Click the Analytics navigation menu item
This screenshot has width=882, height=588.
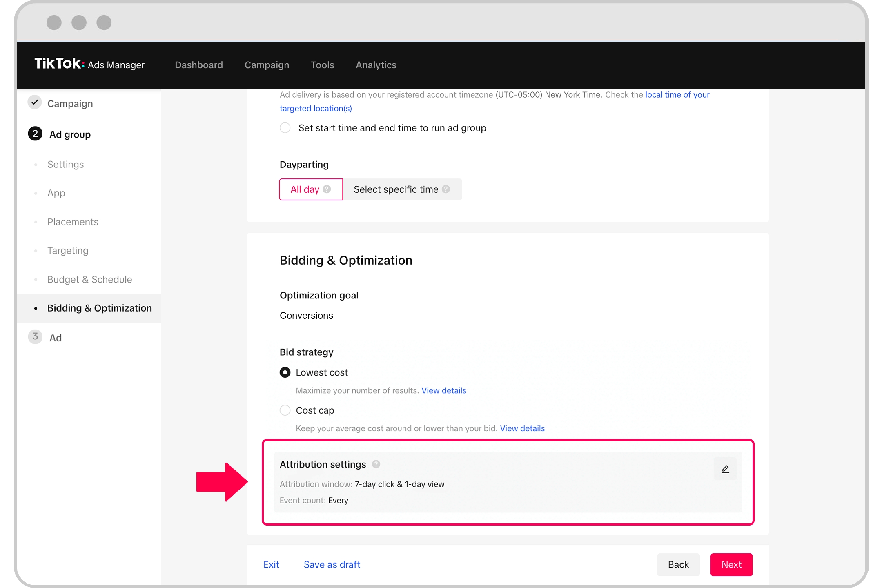pos(376,65)
